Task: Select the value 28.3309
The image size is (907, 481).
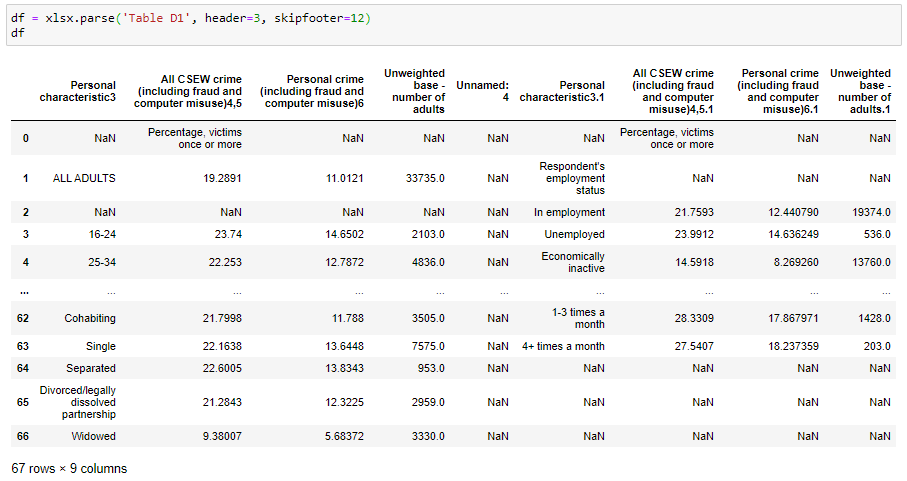Action: pos(694,318)
